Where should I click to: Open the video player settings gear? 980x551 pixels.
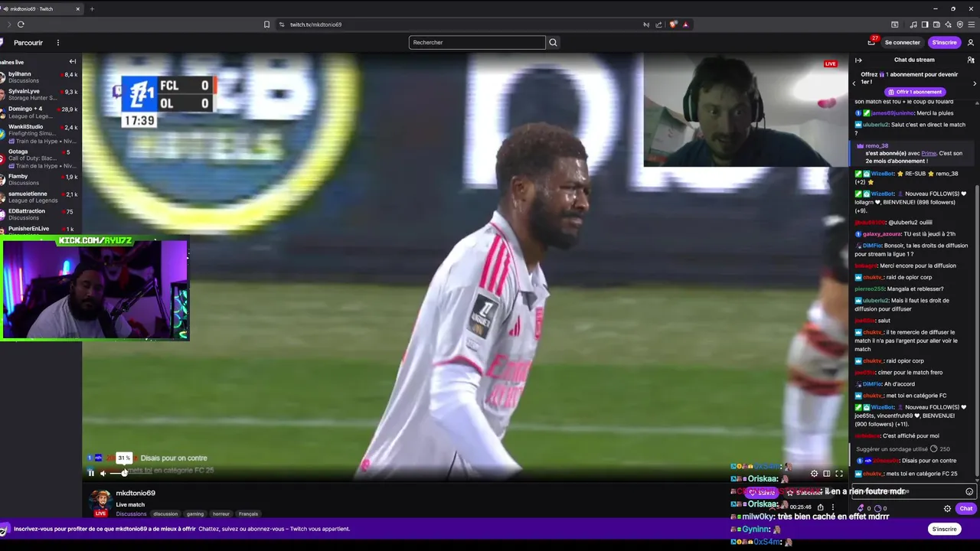(814, 474)
